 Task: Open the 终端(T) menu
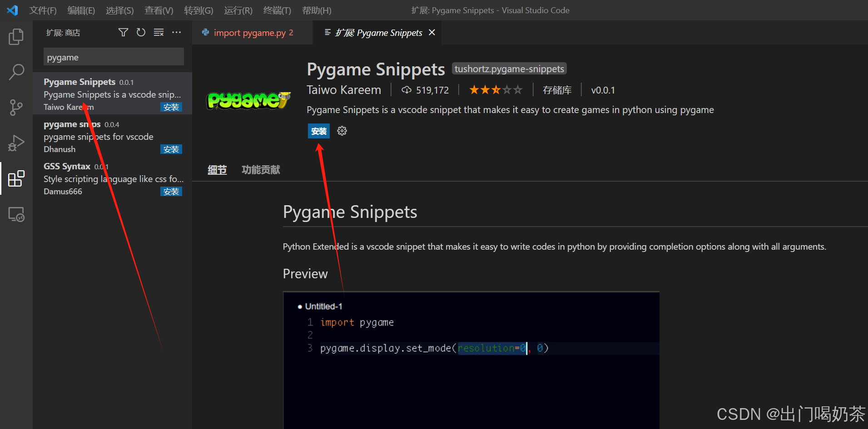pyautogui.click(x=277, y=10)
